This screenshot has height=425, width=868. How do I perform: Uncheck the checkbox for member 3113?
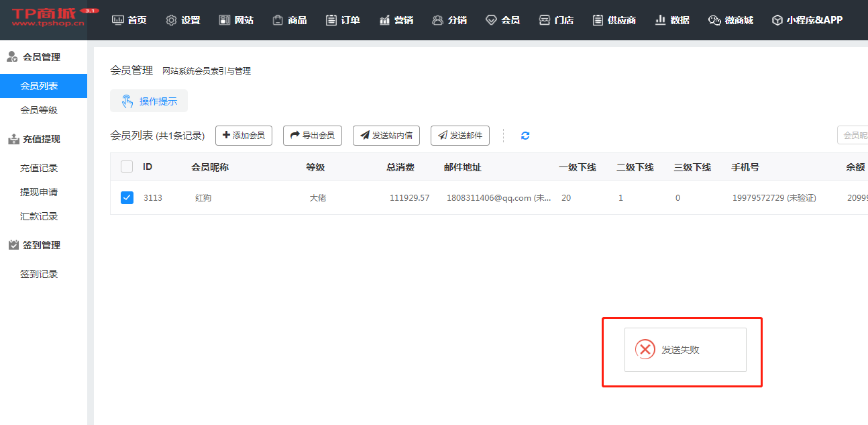click(127, 197)
